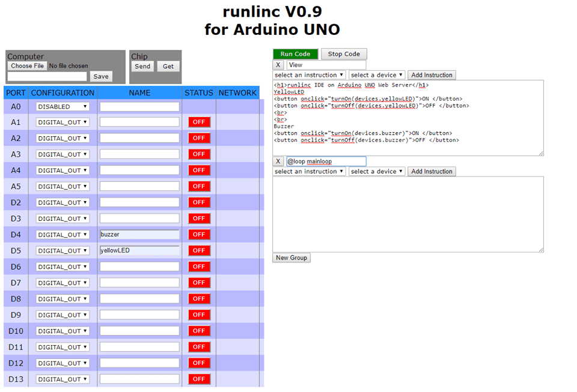Click the green Run Code button
Screen dimensions: 577x392
click(x=295, y=54)
